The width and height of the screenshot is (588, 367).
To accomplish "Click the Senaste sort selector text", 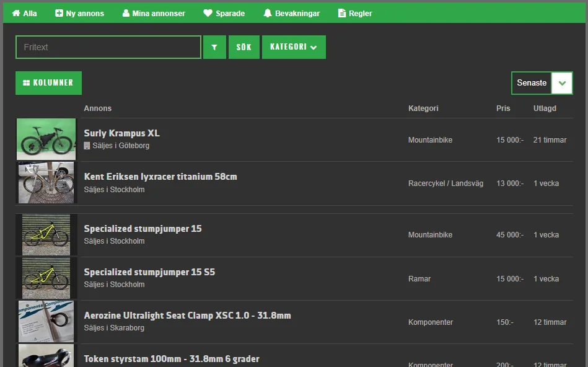I will point(532,83).
